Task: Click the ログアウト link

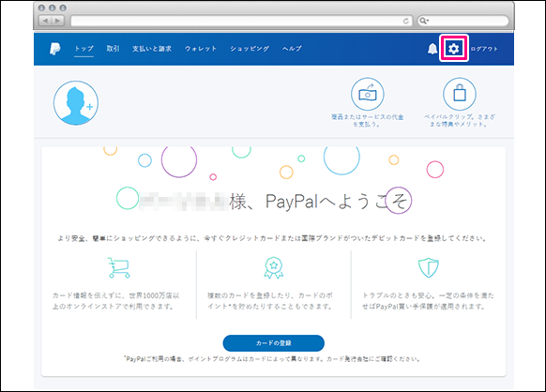Action: pos(484,49)
